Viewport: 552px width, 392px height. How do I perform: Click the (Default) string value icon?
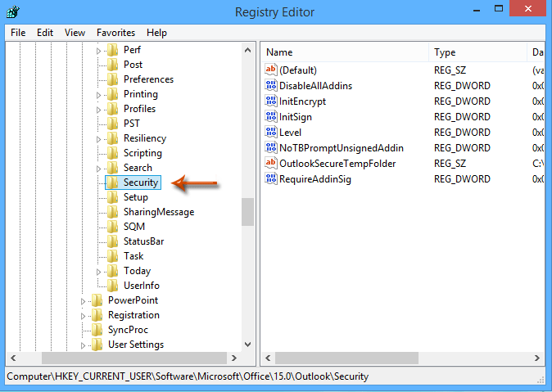coord(271,70)
